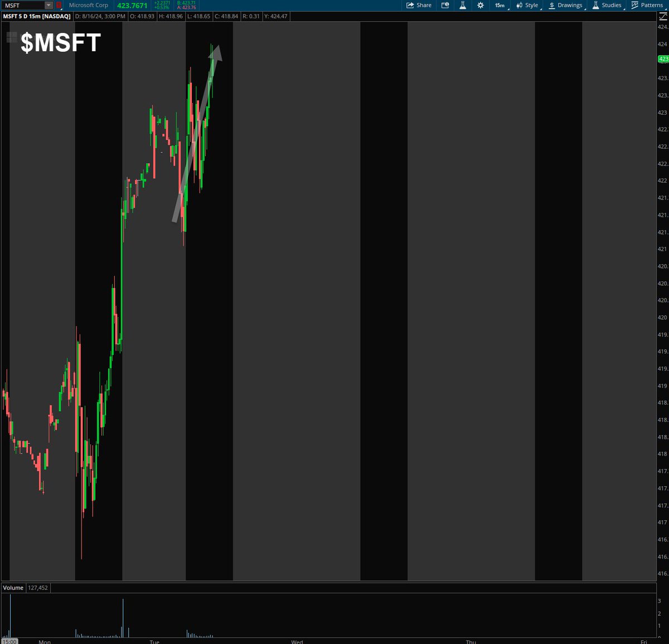Click the red symbol link icon
The height and width of the screenshot is (644, 669).
tap(59, 5)
